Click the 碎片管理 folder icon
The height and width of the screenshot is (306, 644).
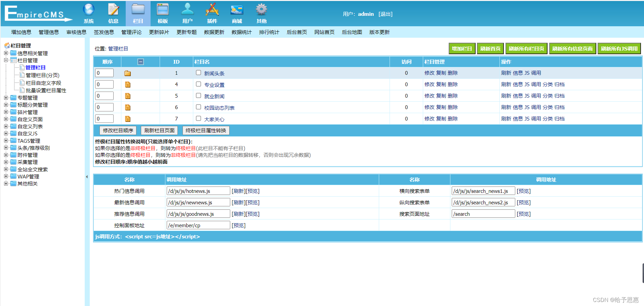click(13, 112)
